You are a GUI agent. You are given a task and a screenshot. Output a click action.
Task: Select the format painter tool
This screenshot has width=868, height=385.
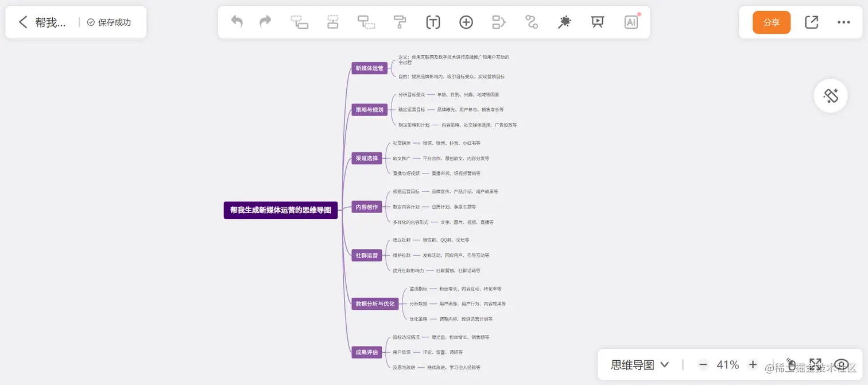400,22
